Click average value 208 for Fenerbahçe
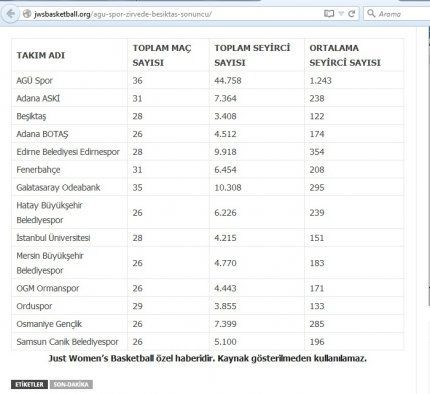430x394 pixels. click(317, 170)
